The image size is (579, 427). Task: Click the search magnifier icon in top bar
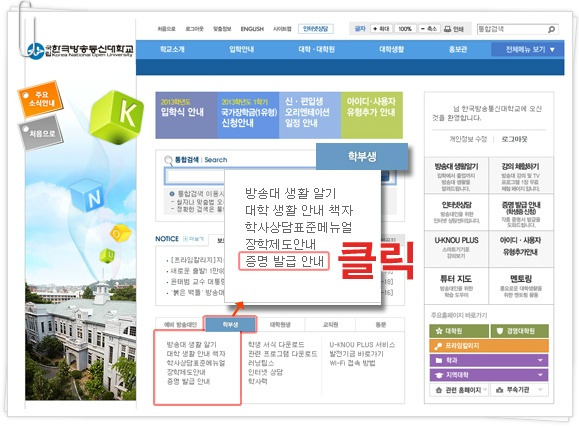pyautogui.click(x=552, y=29)
